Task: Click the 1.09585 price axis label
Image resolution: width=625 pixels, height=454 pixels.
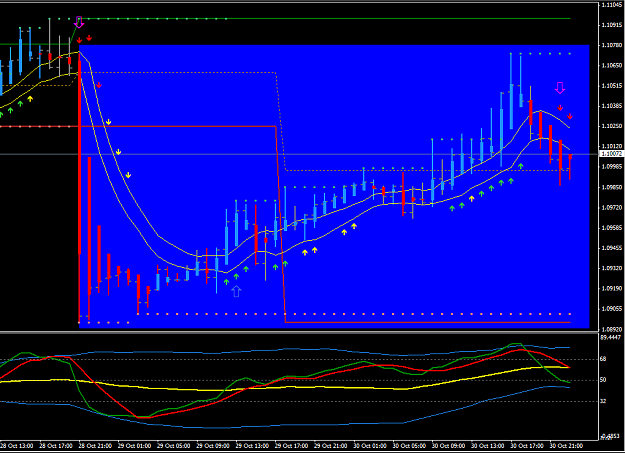Action: click(x=612, y=228)
